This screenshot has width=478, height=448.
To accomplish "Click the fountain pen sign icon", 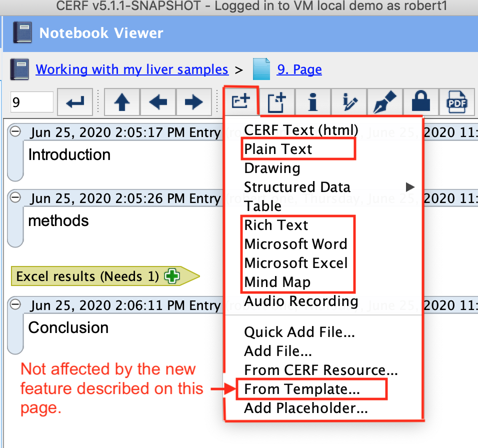I will (x=385, y=102).
